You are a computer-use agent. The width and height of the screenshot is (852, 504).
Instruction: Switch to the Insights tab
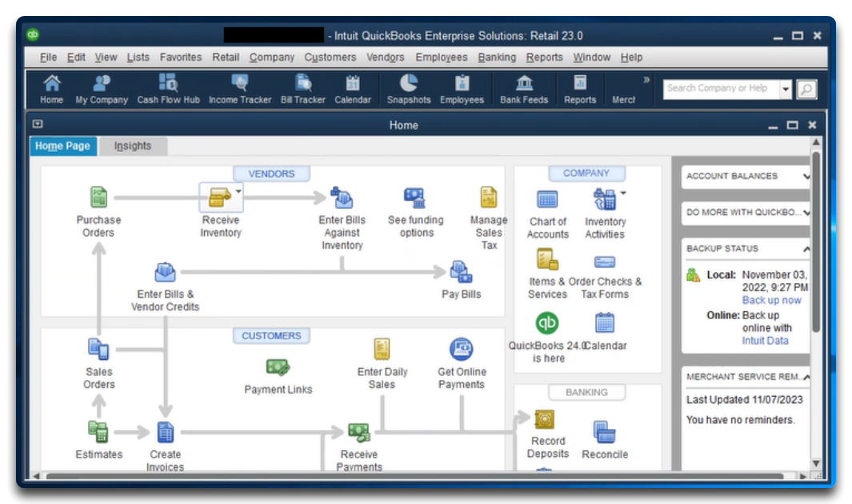click(x=133, y=146)
